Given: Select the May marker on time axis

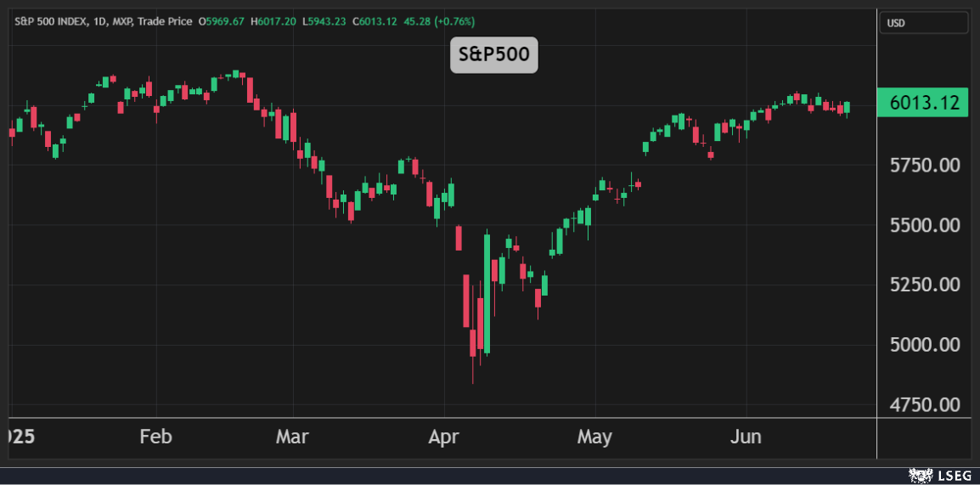Looking at the screenshot, I should click(594, 437).
